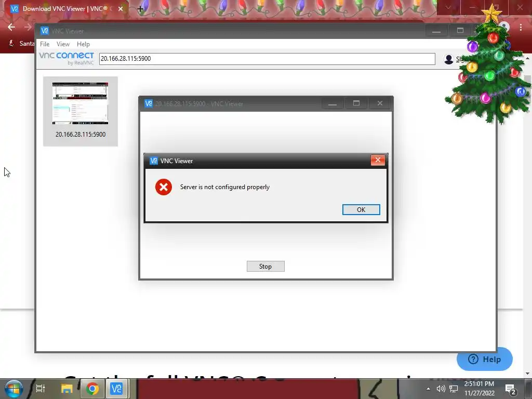
Task: Click OK in the VNC Viewer error dialog
Action: pyautogui.click(x=361, y=210)
